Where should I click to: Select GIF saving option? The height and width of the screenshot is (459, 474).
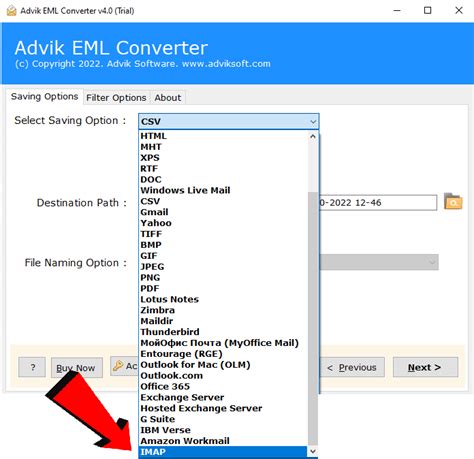tap(223, 256)
